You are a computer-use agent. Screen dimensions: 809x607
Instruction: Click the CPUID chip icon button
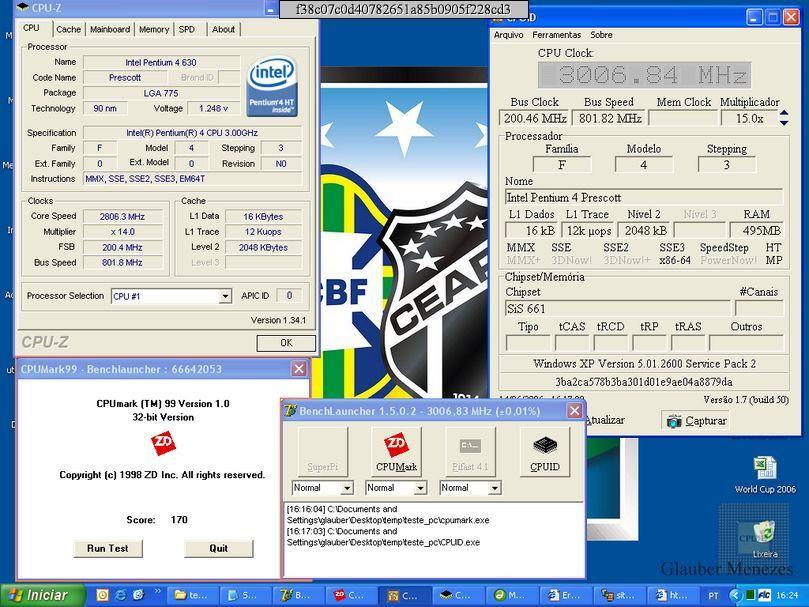544,450
